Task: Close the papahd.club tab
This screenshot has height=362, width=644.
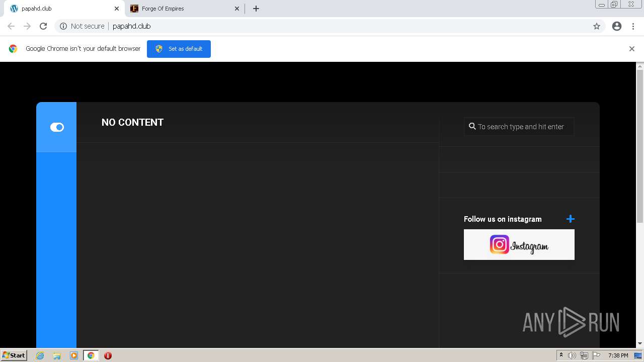Action: [116, 9]
